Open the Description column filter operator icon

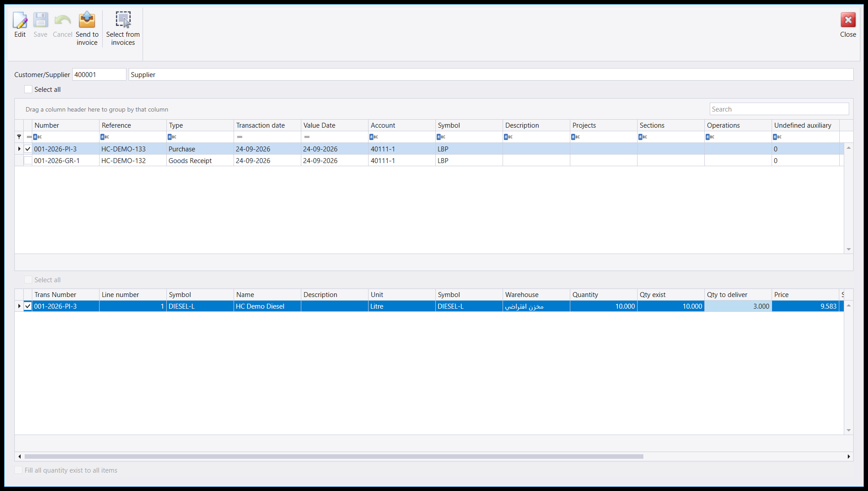(508, 137)
